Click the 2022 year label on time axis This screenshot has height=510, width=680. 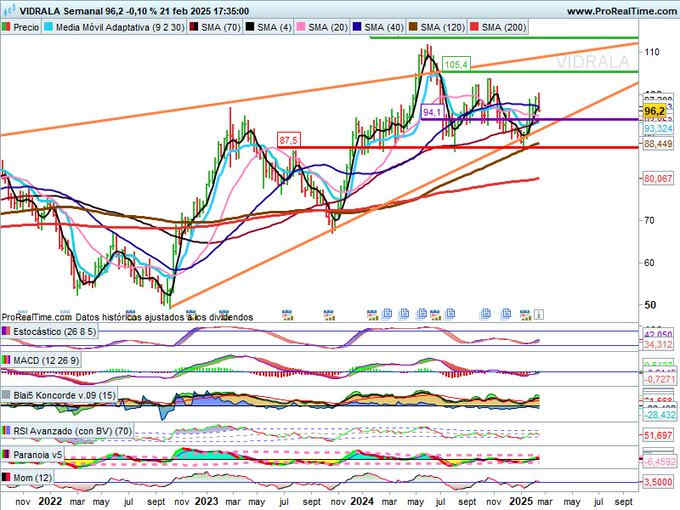(x=50, y=501)
